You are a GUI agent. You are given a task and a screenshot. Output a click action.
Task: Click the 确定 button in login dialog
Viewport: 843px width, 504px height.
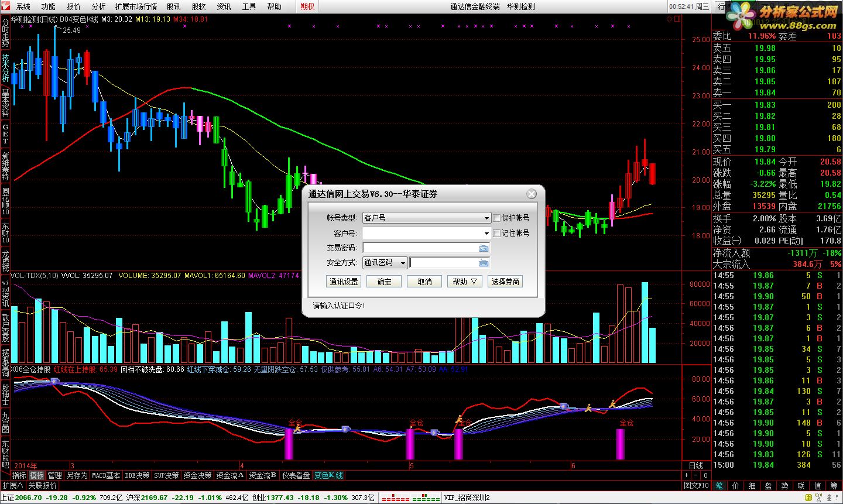pos(384,282)
